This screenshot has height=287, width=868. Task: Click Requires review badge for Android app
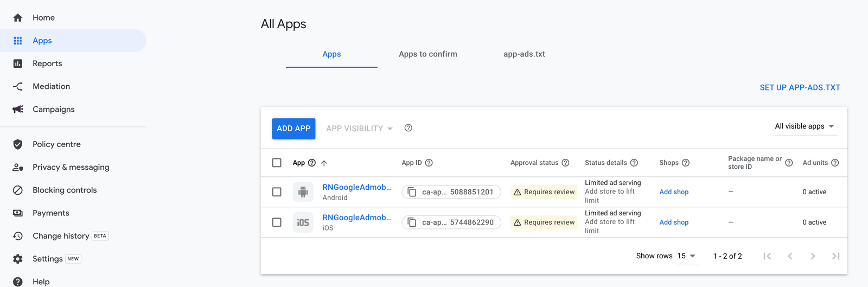click(x=544, y=192)
